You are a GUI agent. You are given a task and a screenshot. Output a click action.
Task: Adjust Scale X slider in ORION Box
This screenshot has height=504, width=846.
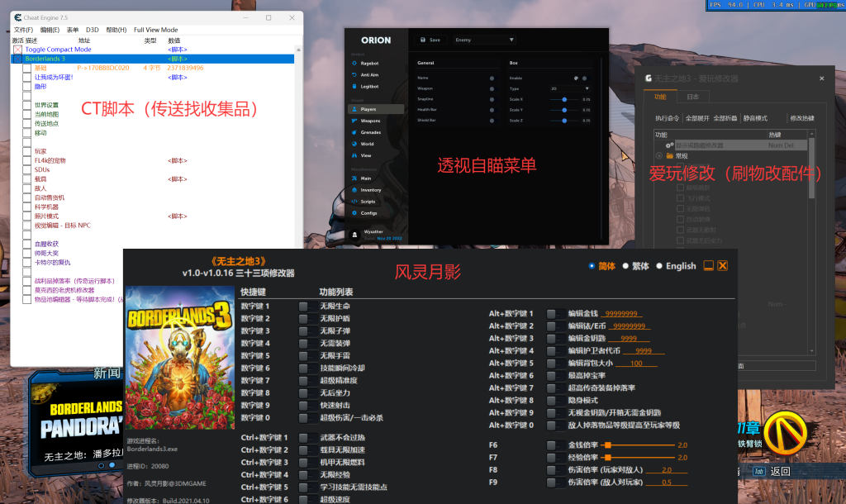tap(564, 99)
